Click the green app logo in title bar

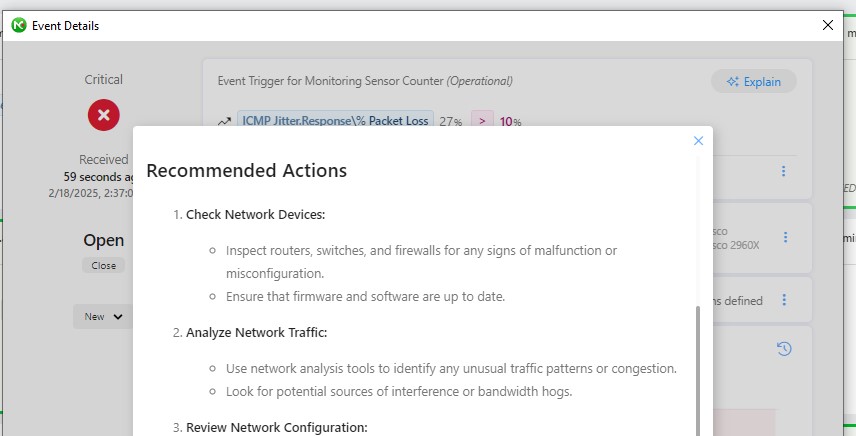(x=19, y=25)
